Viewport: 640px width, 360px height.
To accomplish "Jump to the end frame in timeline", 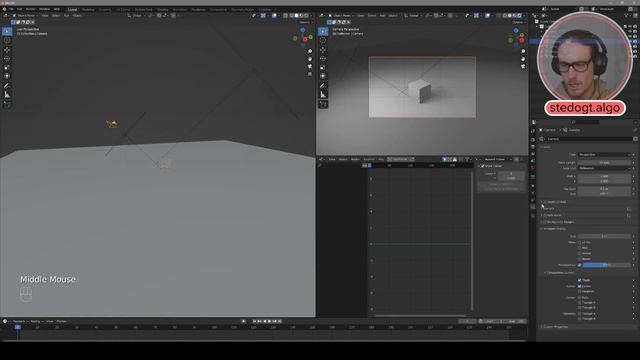I will point(280,321).
